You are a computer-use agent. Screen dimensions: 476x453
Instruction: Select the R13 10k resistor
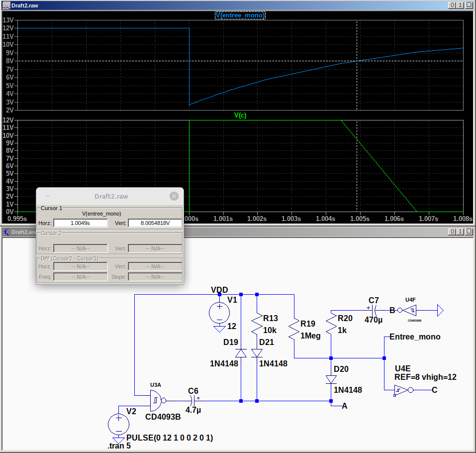(x=257, y=324)
